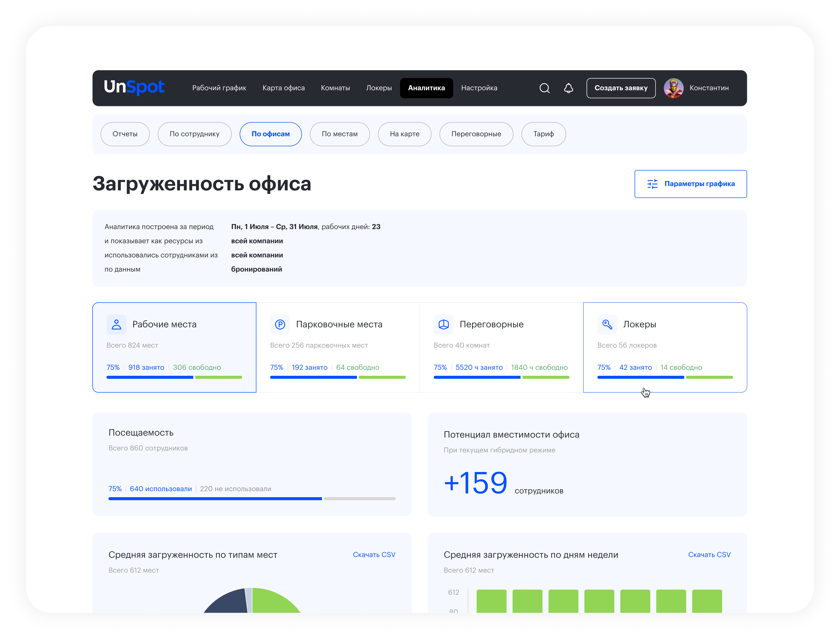840x639 pixels.
Task: Download CSV for загруженность по типам мест
Action: point(374,555)
